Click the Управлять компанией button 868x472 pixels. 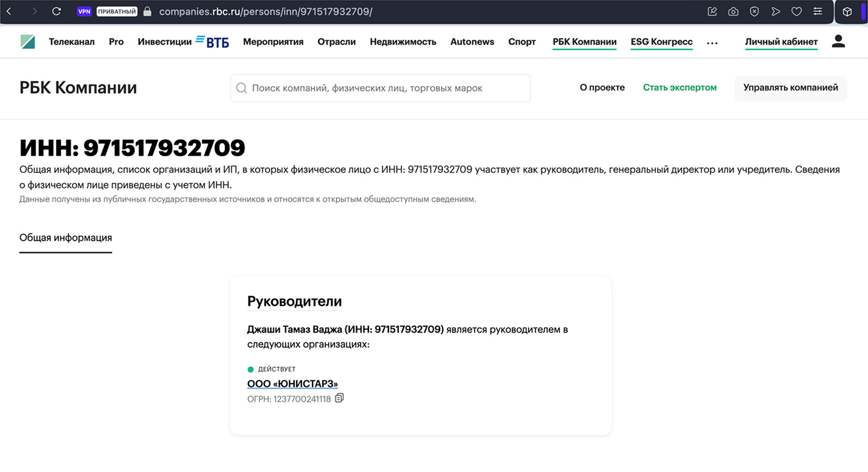pyautogui.click(x=790, y=88)
